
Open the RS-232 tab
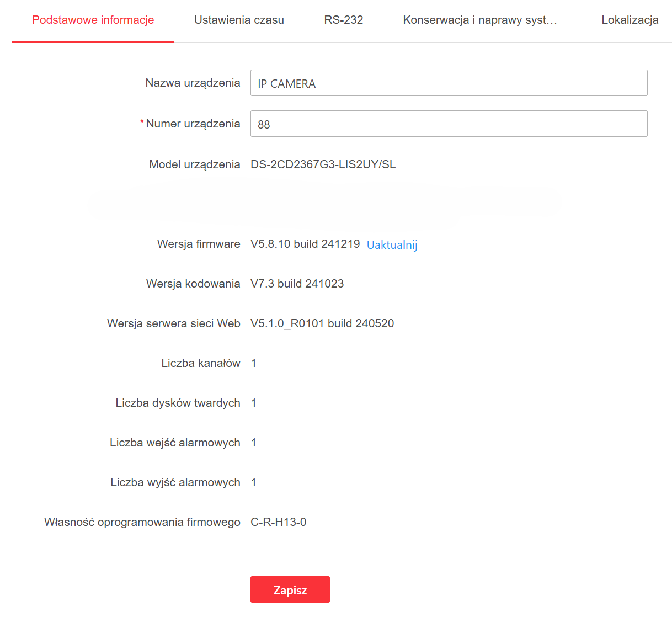point(343,20)
